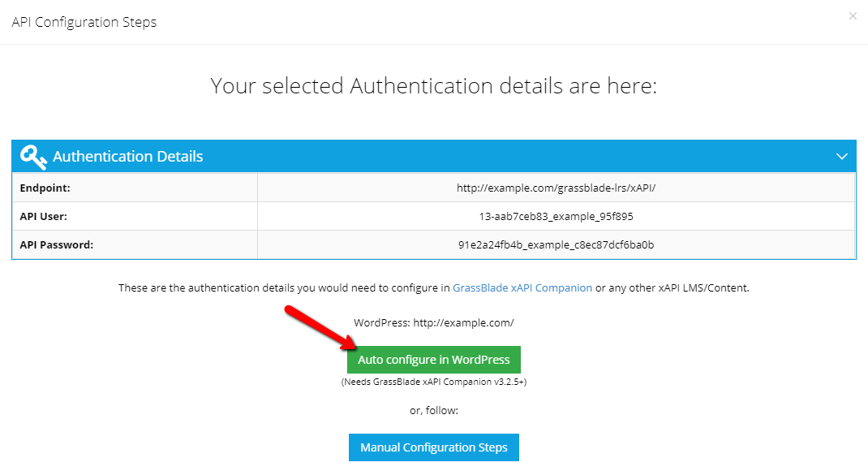Click the Authentication Details header title
Image resolution: width=868 pixels, height=471 pixels.
[x=128, y=157]
